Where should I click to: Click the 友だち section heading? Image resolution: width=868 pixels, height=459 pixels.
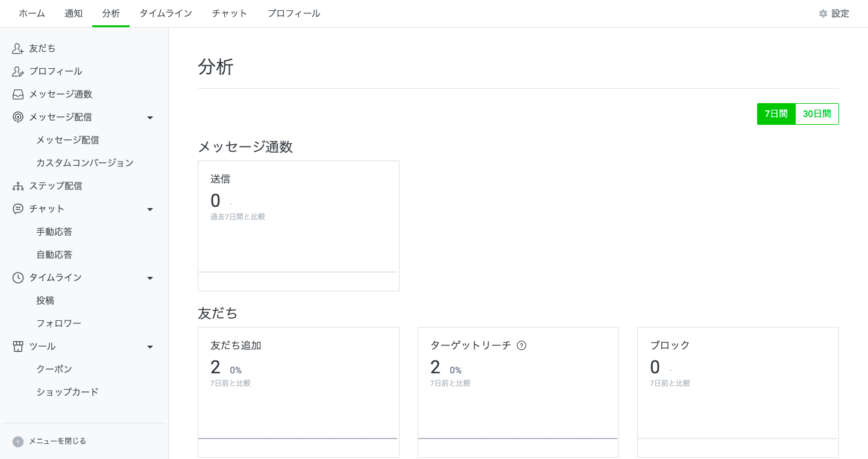[218, 313]
